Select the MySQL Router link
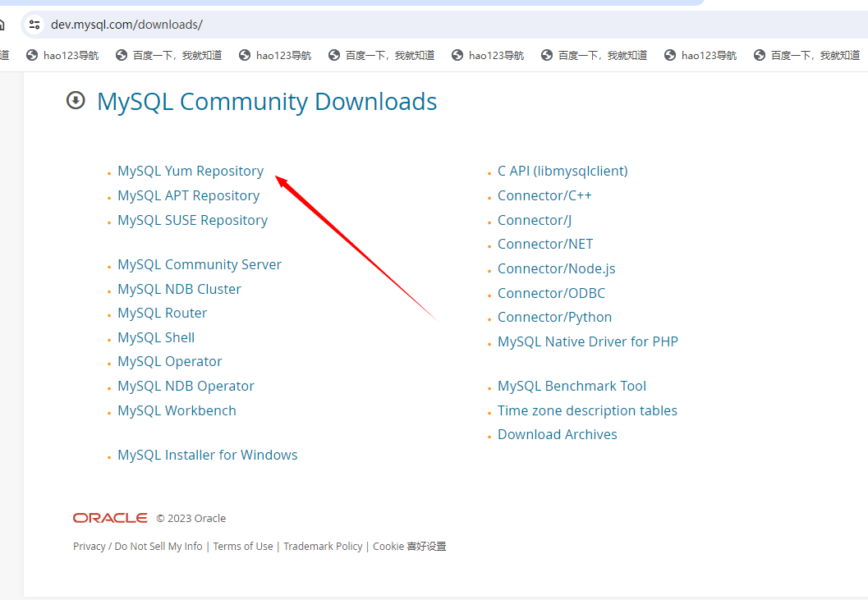 163,313
